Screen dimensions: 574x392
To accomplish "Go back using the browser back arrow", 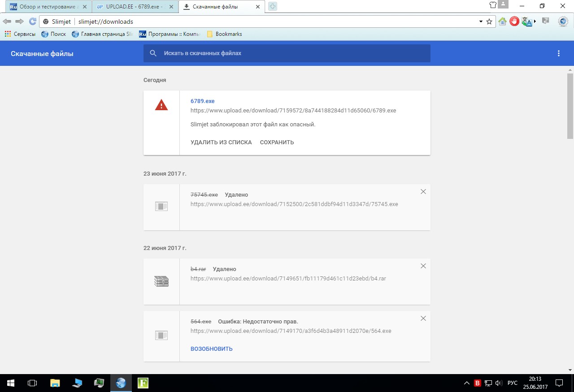I will (x=7, y=22).
